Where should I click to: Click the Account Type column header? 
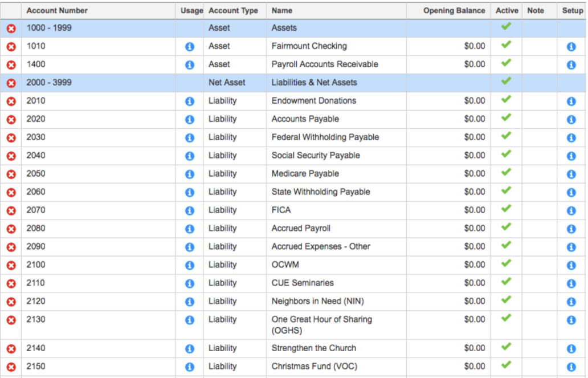coord(233,10)
